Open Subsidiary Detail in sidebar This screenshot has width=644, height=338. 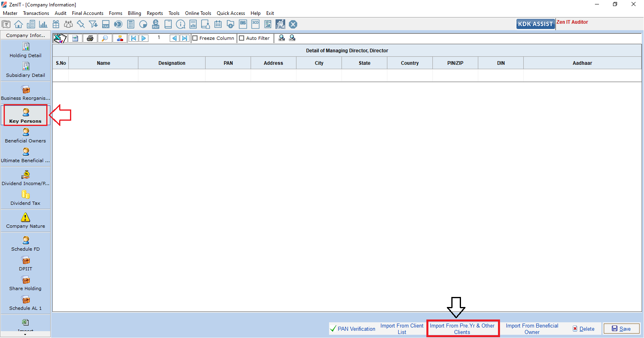25,70
